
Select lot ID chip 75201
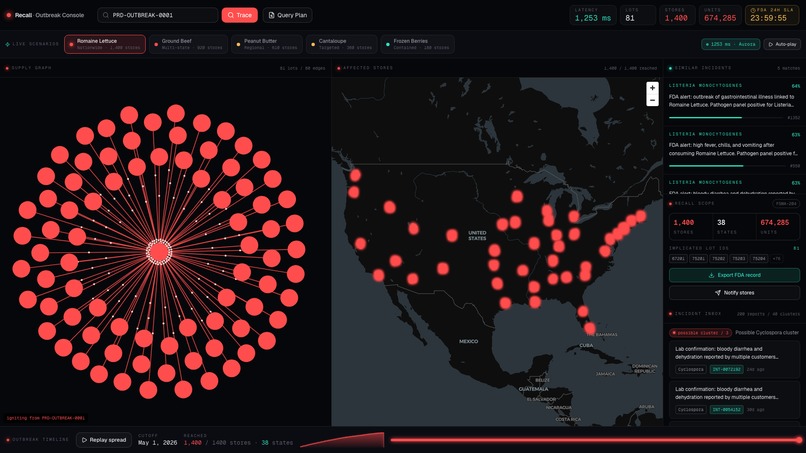(x=698, y=259)
